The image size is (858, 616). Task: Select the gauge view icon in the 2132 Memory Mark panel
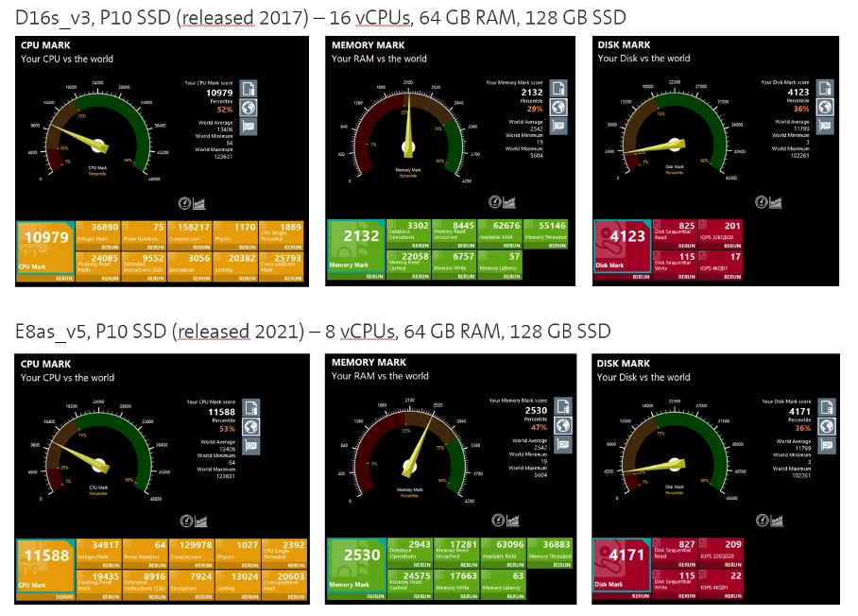pyautogui.click(x=495, y=202)
